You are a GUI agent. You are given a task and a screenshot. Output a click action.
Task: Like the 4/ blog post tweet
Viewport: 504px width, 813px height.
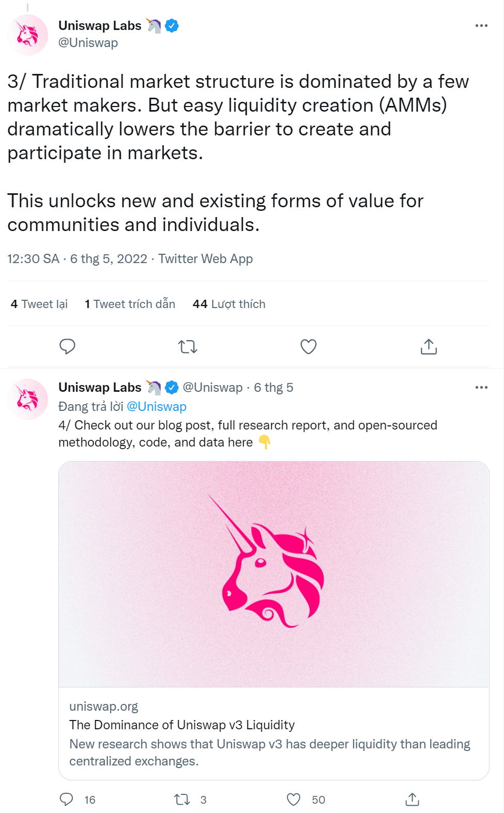coord(293,800)
